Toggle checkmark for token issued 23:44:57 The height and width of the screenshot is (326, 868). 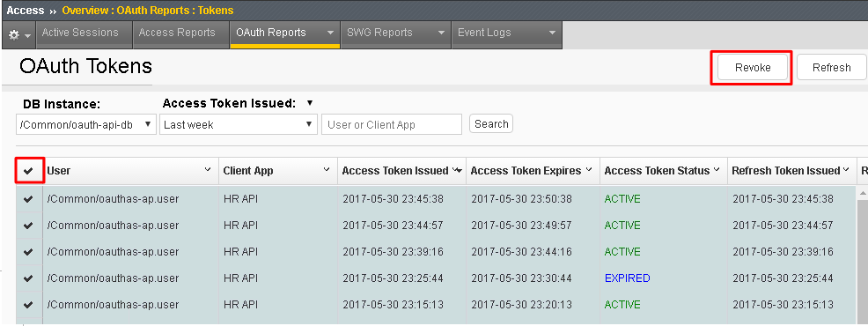(28, 225)
